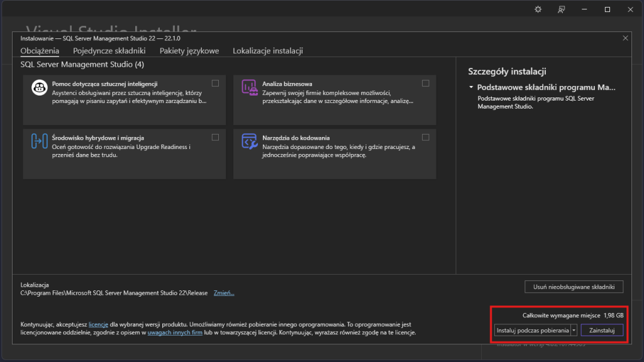Click the Analiza biznesowa workload icon
644x362 pixels.
tap(250, 88)
